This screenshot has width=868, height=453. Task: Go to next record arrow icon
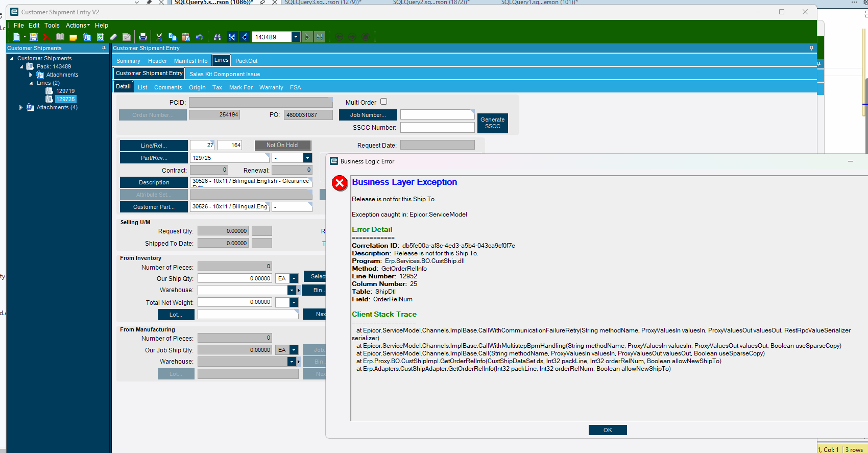(307, 37)
